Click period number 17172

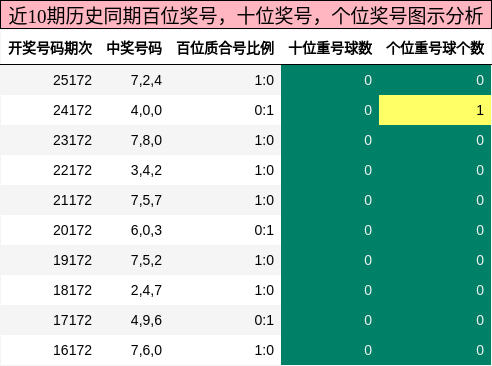[72, 320]
